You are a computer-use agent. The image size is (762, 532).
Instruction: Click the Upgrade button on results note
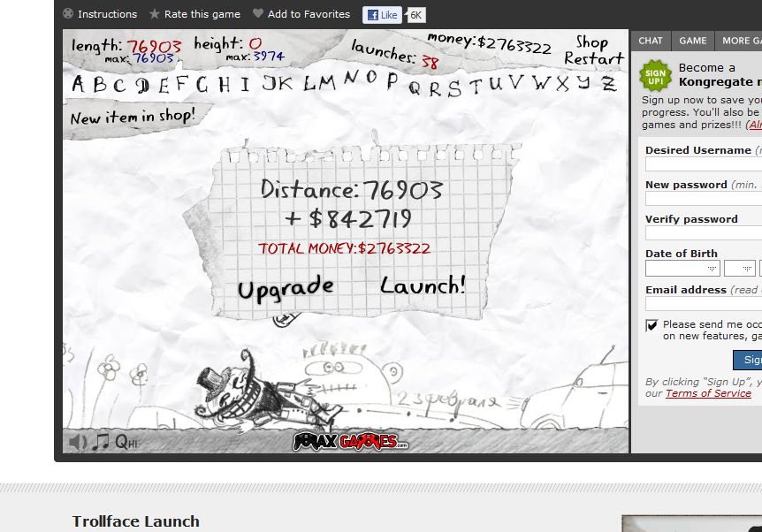coord(286,287)
